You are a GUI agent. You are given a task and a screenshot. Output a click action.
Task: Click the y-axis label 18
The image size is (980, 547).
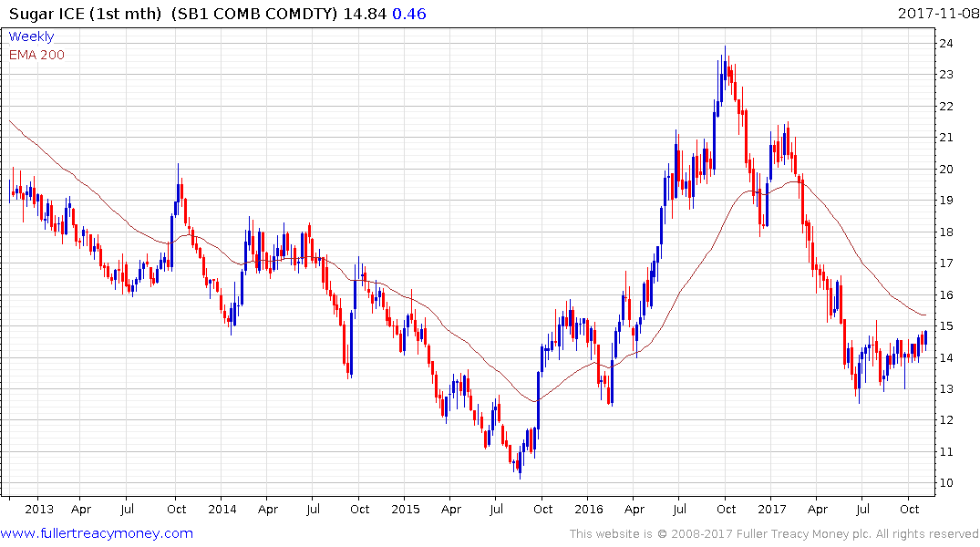point(946,232)
